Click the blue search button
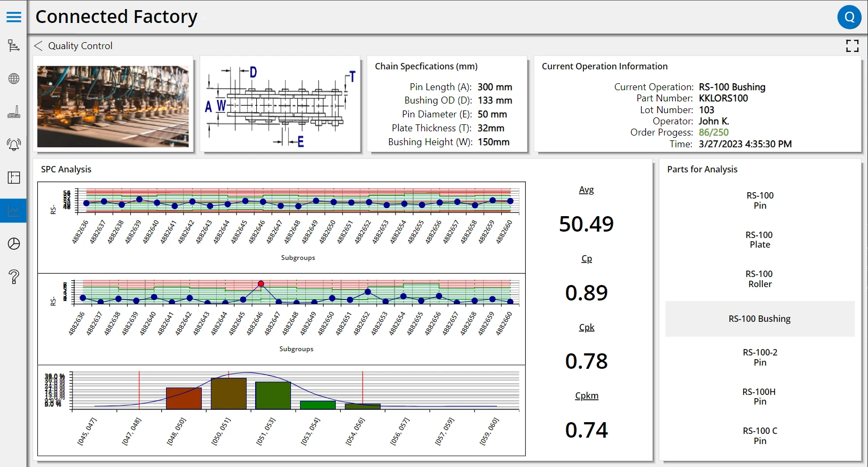Viewport: 868px width, 467px height. [x=849, y=17]
